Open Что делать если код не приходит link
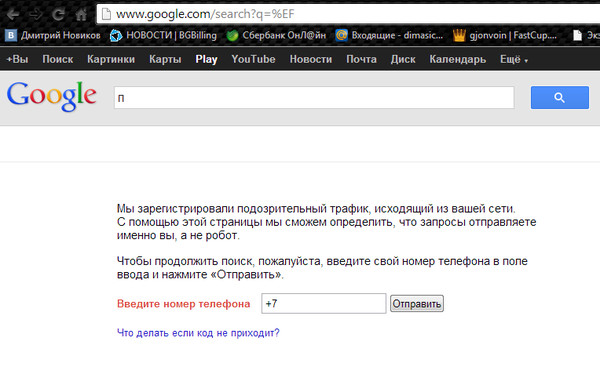The height and width of the screenshot is (374, 600). click(x=198, y=333)
